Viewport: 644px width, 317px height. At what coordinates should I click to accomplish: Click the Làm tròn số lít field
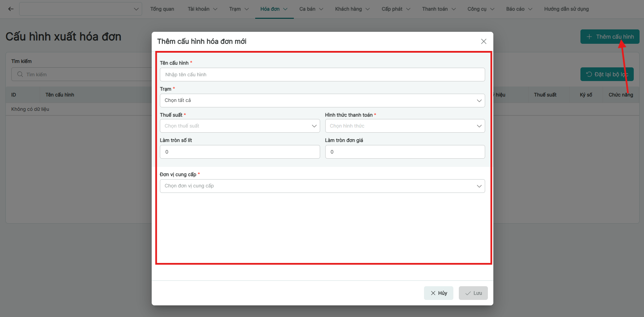(x=239, y=152)
